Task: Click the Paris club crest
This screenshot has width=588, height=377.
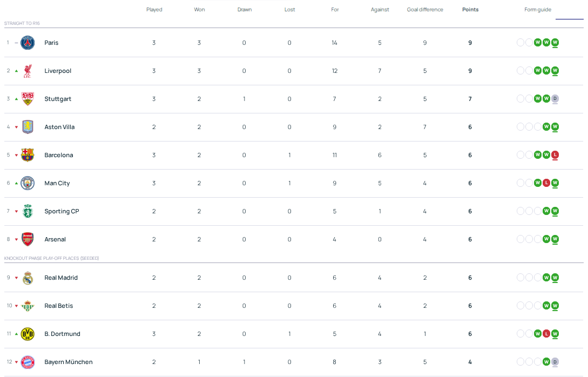Action: [28, 43]
